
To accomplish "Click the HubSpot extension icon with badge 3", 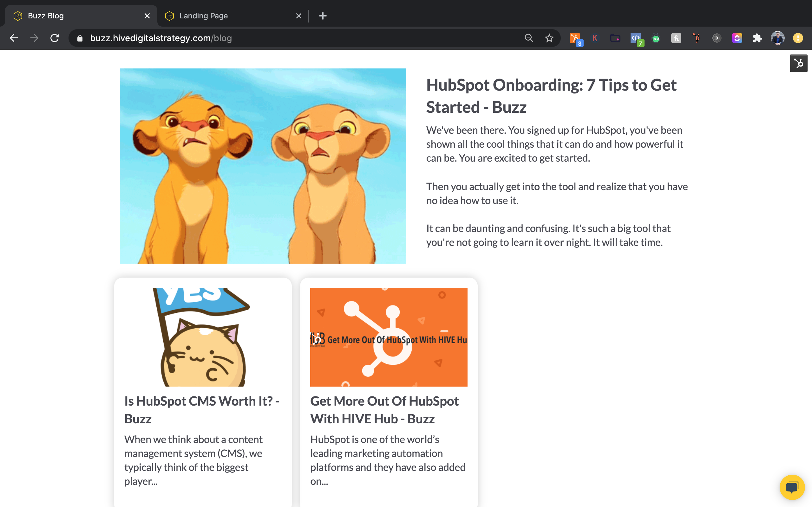I will click(575, 38).
